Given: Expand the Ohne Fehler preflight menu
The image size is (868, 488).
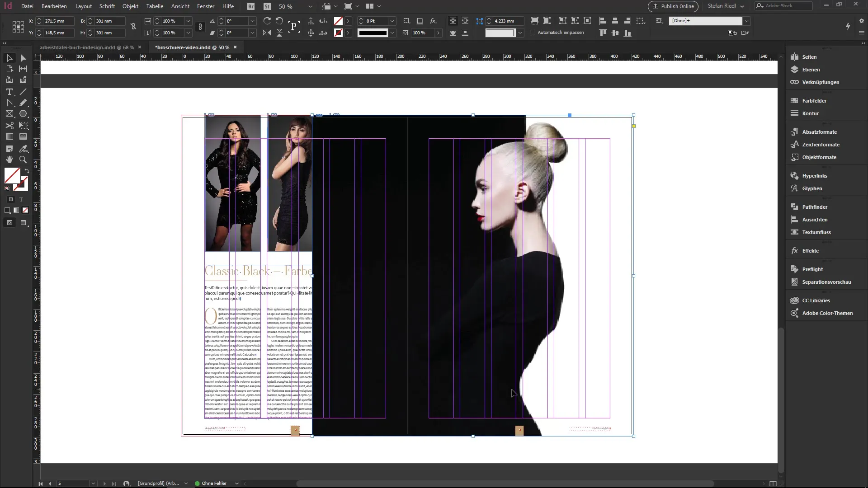Looking at the screenshot, I should click(x=236, y=483).
